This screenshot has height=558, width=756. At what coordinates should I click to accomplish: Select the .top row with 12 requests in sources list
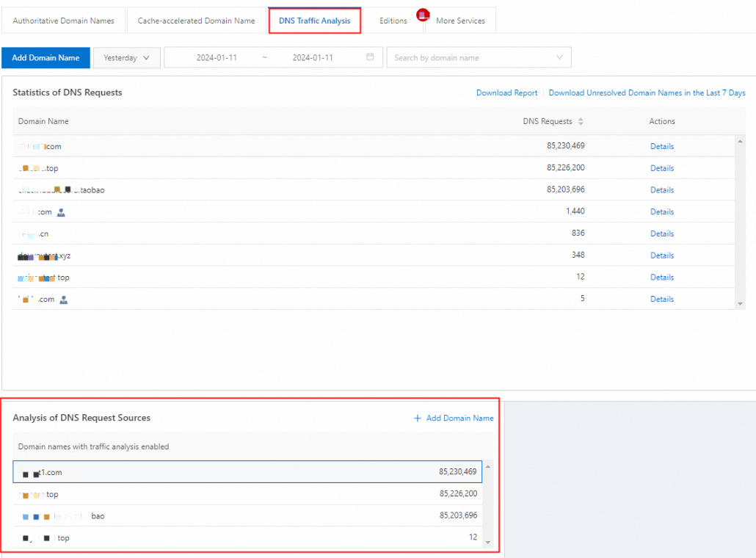(x=247, y=537)
